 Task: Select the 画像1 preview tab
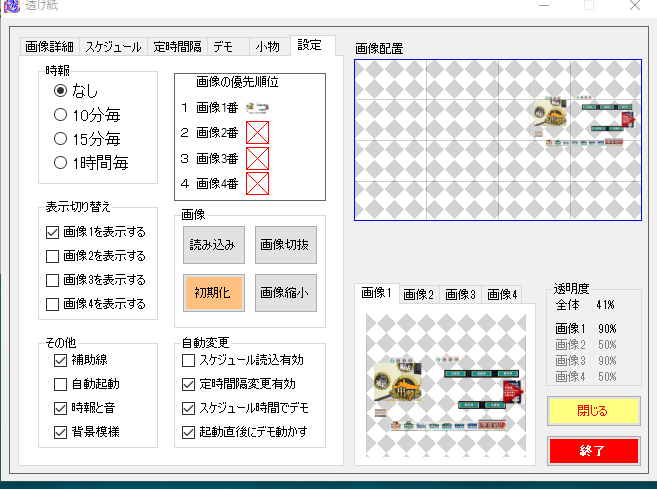pyautogui.click(x=376, y=292)
